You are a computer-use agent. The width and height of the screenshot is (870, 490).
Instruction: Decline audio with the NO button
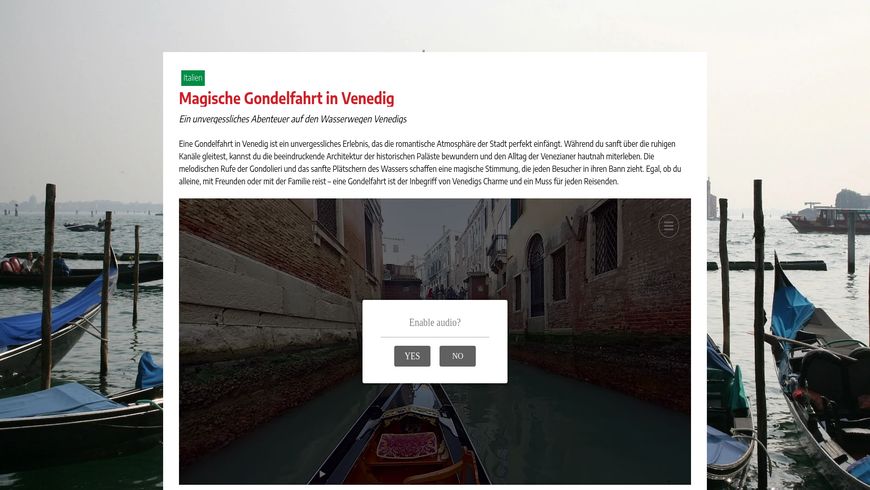click(457, 356)
